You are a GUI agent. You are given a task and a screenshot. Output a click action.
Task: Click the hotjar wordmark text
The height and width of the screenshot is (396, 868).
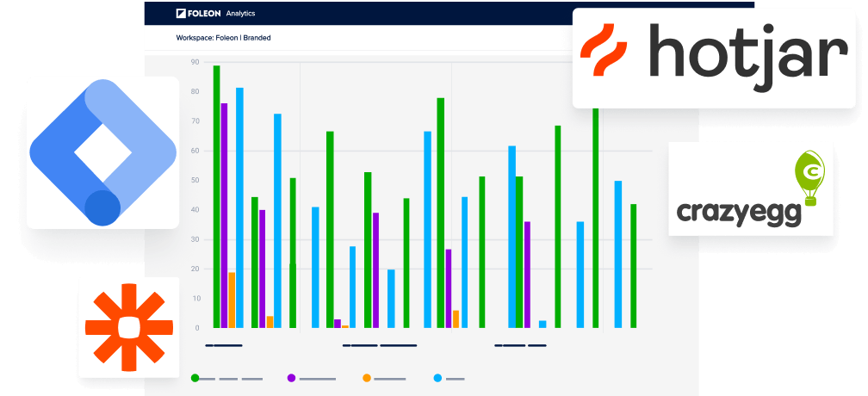(747, 53)
